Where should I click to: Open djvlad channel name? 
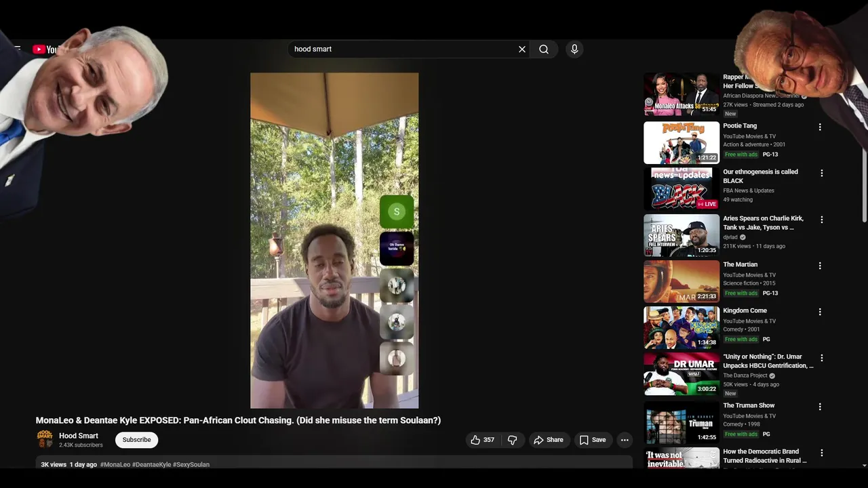730,237
